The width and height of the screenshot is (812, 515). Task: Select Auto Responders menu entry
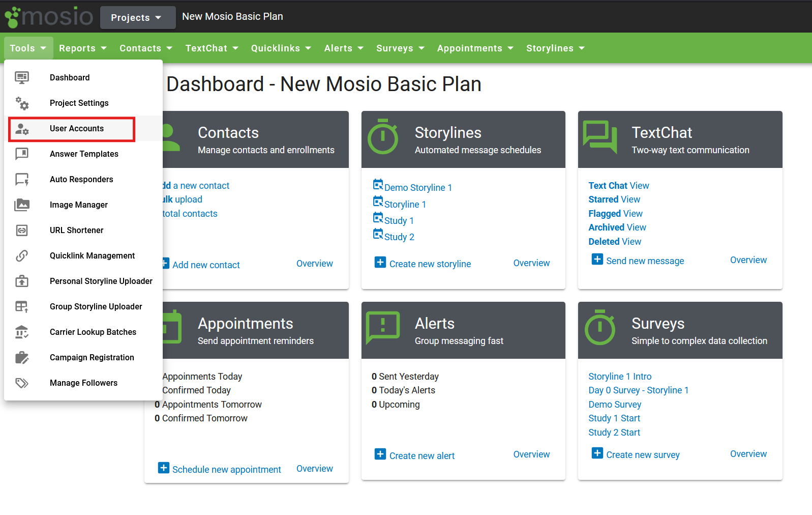pyautogui.click(x=83, y=179)
